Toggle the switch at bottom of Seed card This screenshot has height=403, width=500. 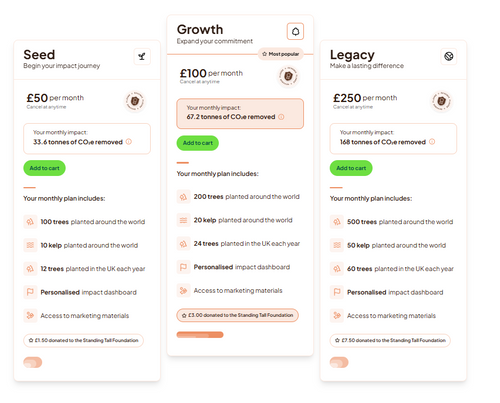click(33, 362)
